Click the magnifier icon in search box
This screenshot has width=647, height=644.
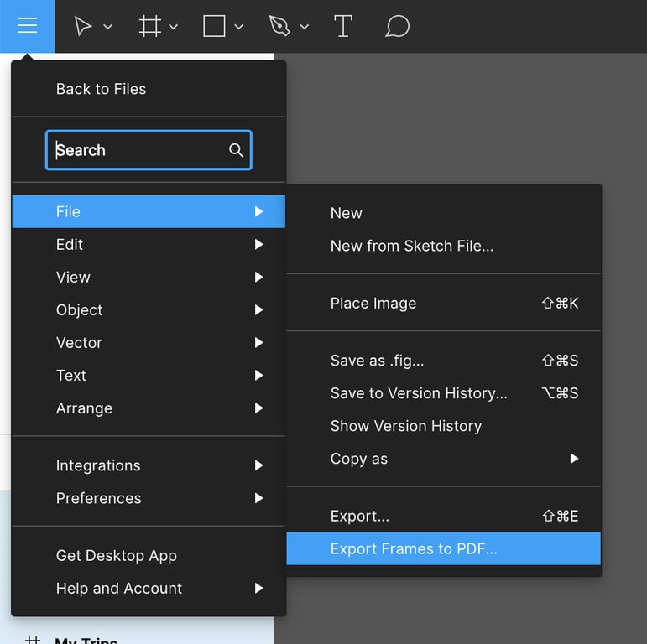click(236, 150)
